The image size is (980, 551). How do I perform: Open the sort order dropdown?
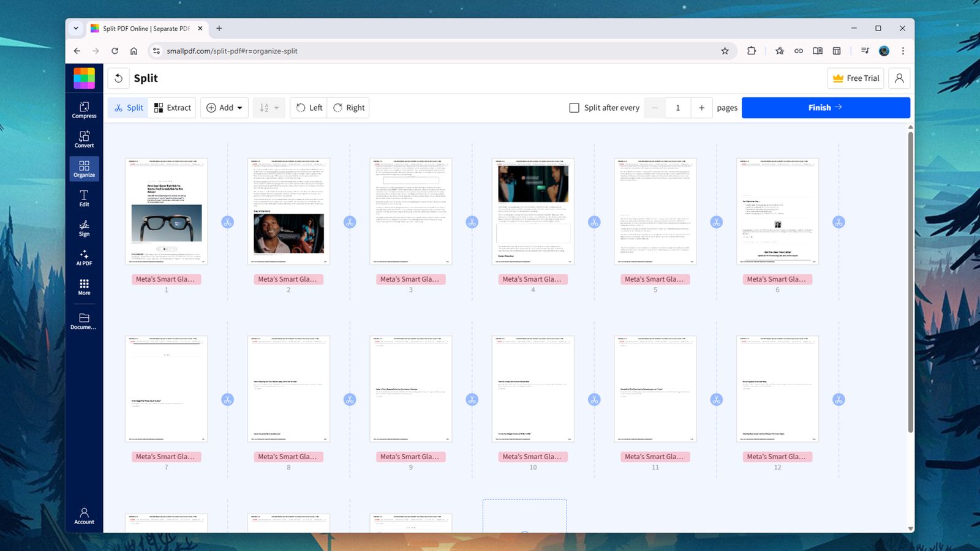[269, 108]
